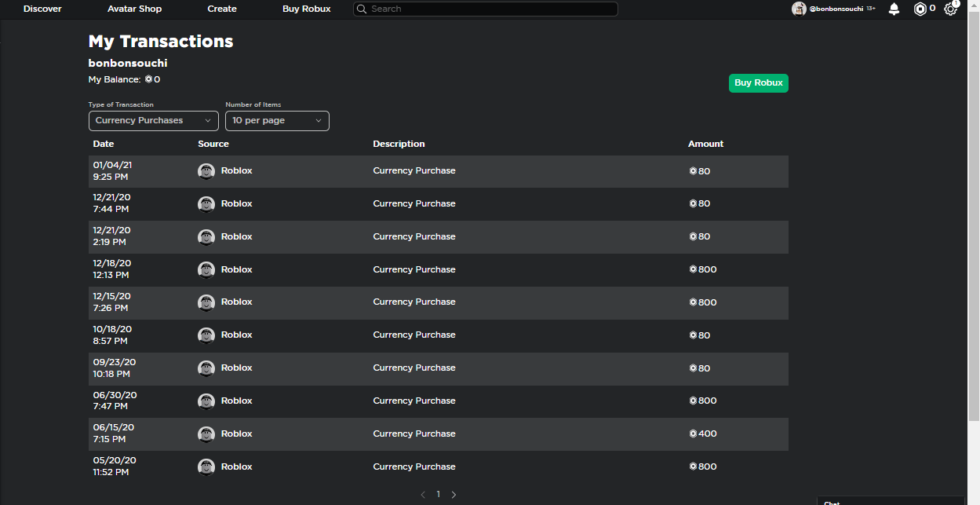Image resolution: width=980 pixels, height=505 pixels.
Task: Navigate to Avatar Shop
Action: point(134,9)
